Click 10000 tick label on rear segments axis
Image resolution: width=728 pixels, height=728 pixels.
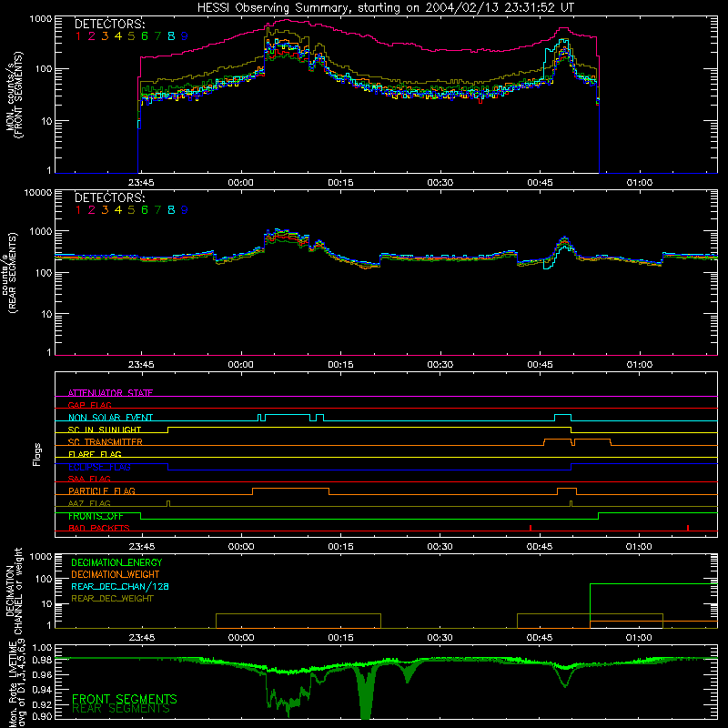(38, 192)
